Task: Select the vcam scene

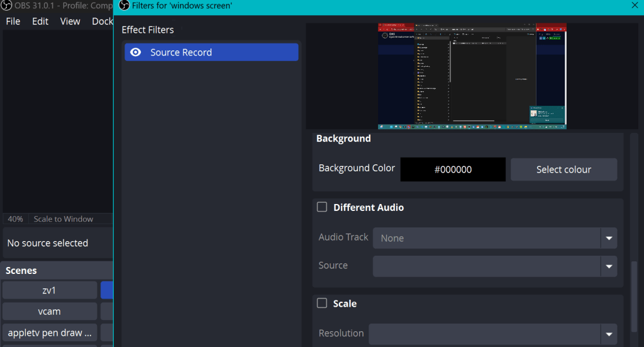Action: point(50,311)
